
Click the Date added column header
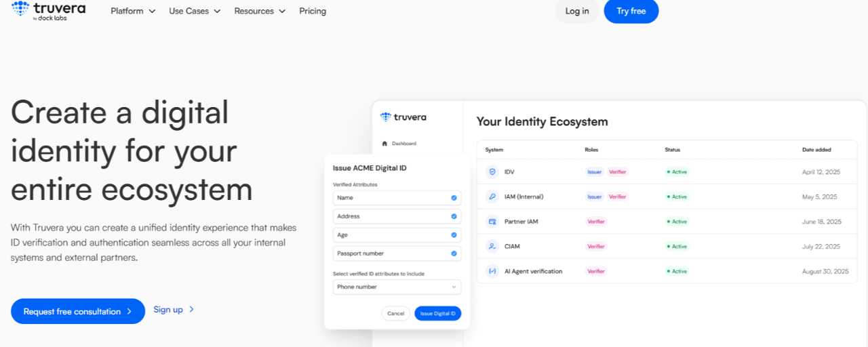point(816,150)
